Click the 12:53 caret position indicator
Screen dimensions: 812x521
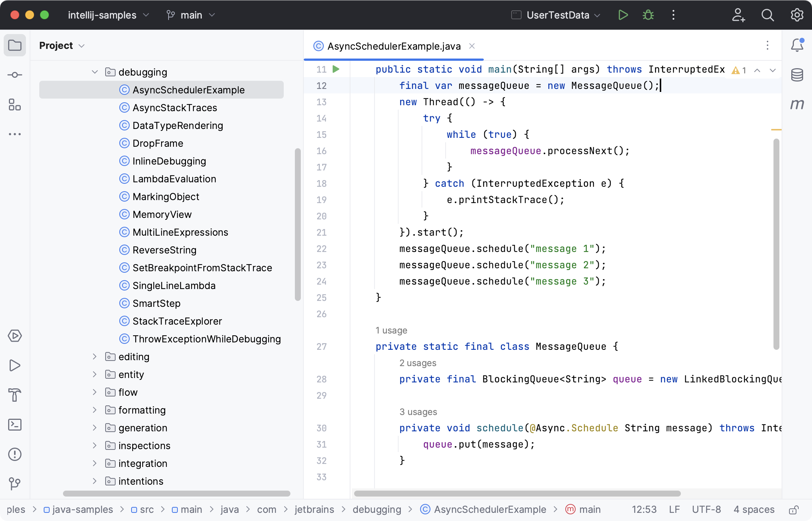(644, 509)
